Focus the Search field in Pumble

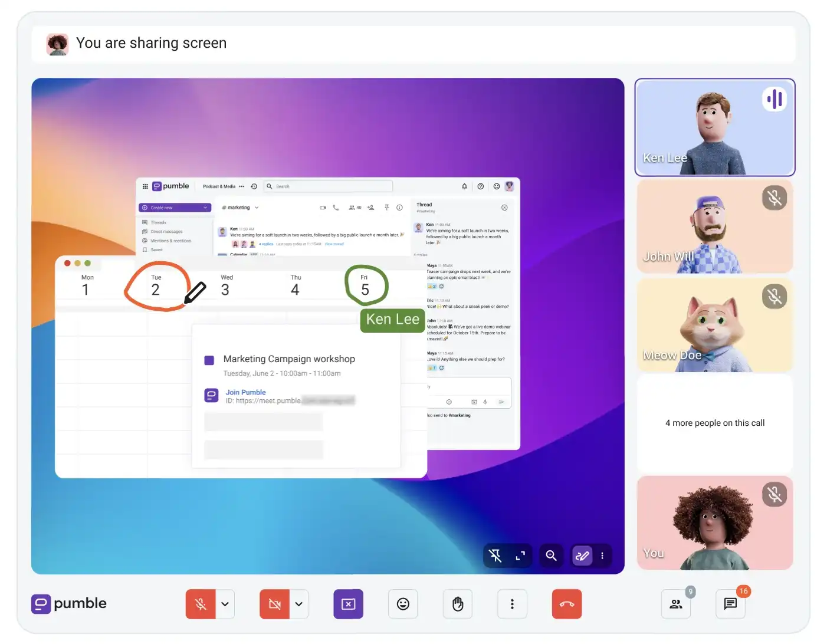[328, 186]
